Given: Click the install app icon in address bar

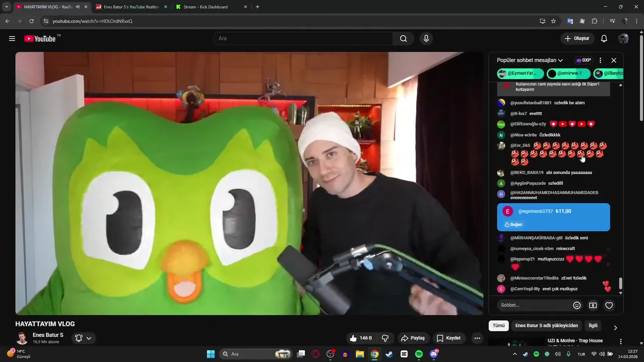Looking at the screenshot, I should pyautogui.click(x=542, y=21).
